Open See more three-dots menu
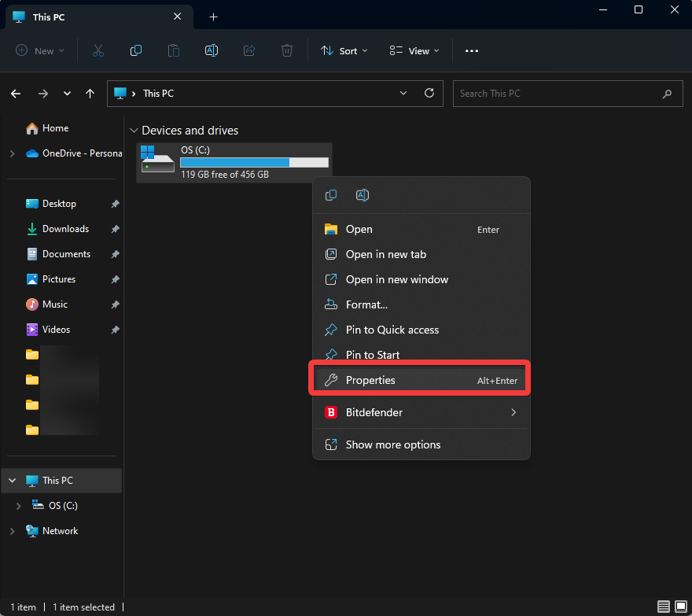 [x=472, y=50]
